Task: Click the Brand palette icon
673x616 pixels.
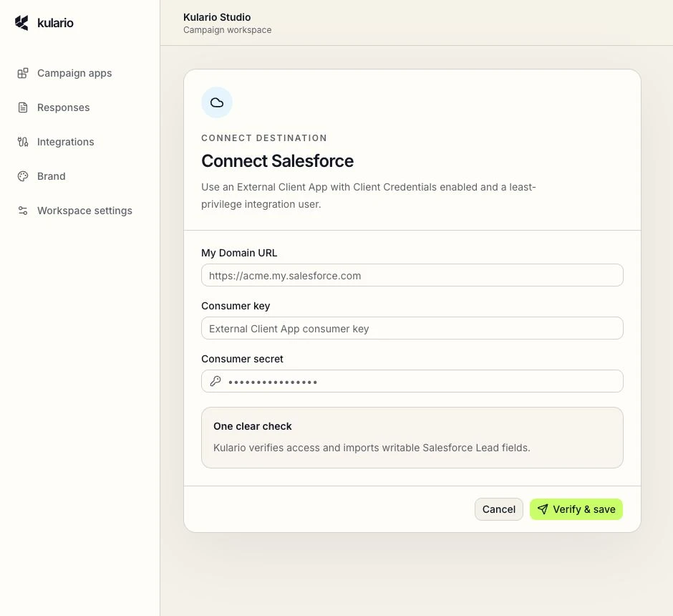Action: pos(23,176)
